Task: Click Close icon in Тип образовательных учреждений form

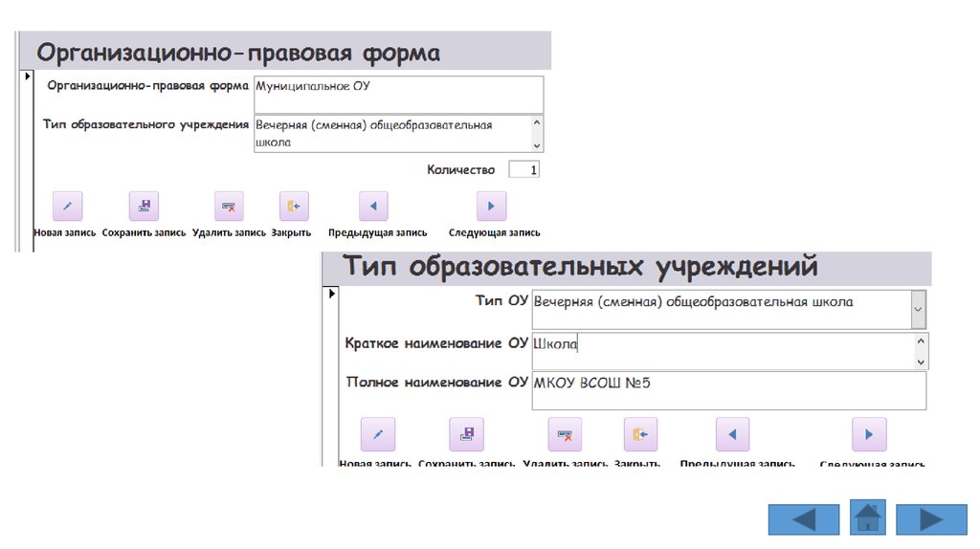Action: pos(640,434)
